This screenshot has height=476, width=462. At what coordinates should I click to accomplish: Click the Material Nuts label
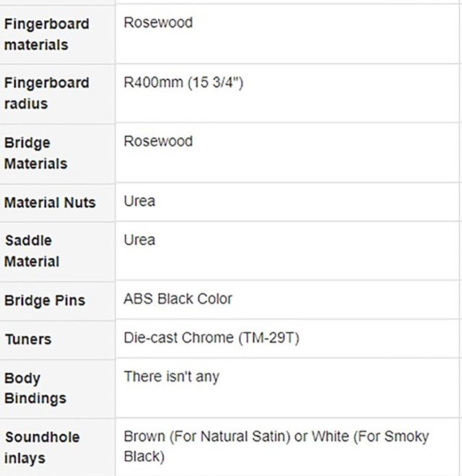(50, 202)
